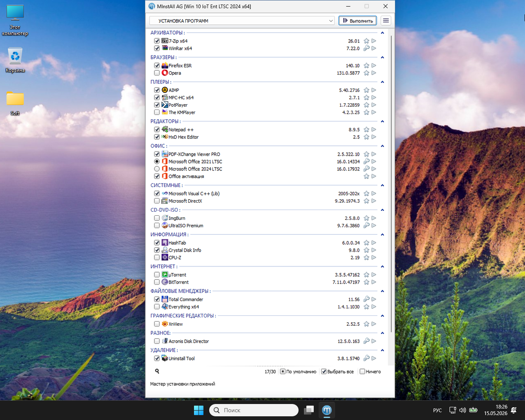Enable the Opera checkbox
This screenshot has width=525, height=420.
(157, 73)
